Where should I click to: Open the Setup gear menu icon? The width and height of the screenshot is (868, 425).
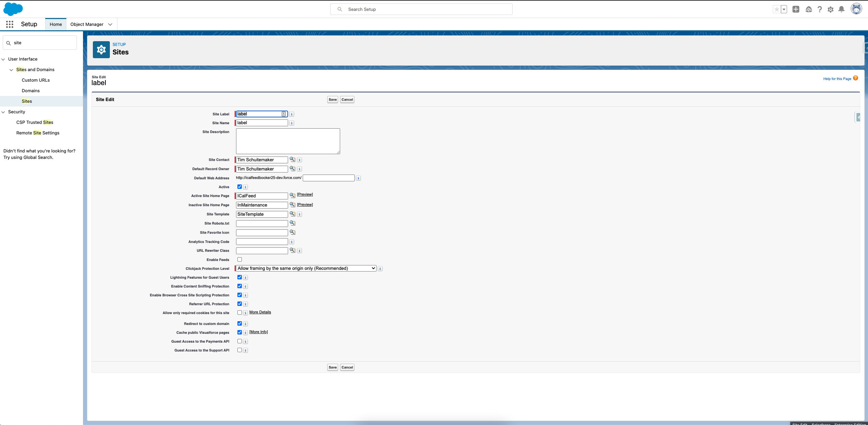click(831, 10)
